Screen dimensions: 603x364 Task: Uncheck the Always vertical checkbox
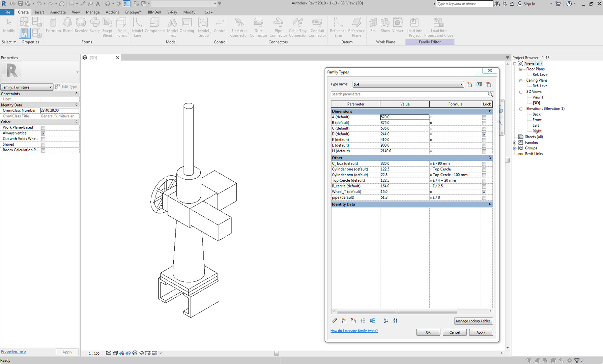pos(43,133)
